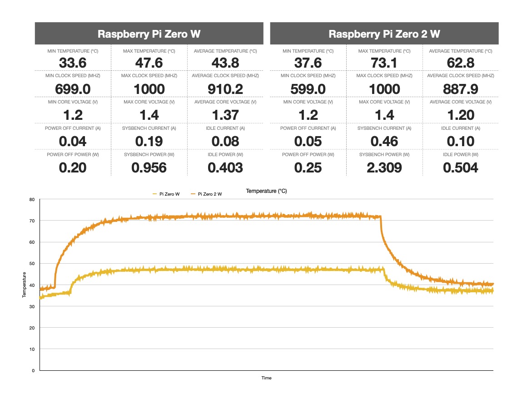Click the Pi Zero W sysbench power 0.956
This screenshot has height=413, width=532.
click(x=149, y=168)
